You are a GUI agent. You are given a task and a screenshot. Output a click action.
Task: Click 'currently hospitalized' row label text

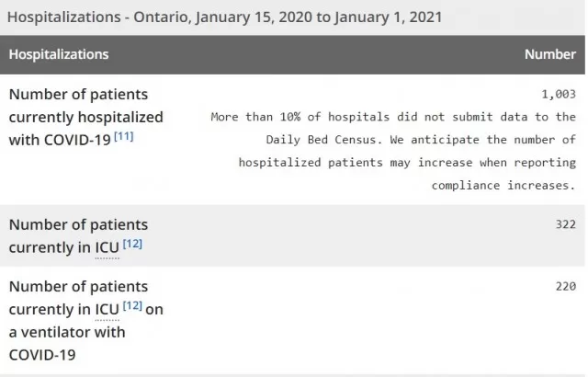[x=85, y=117]
